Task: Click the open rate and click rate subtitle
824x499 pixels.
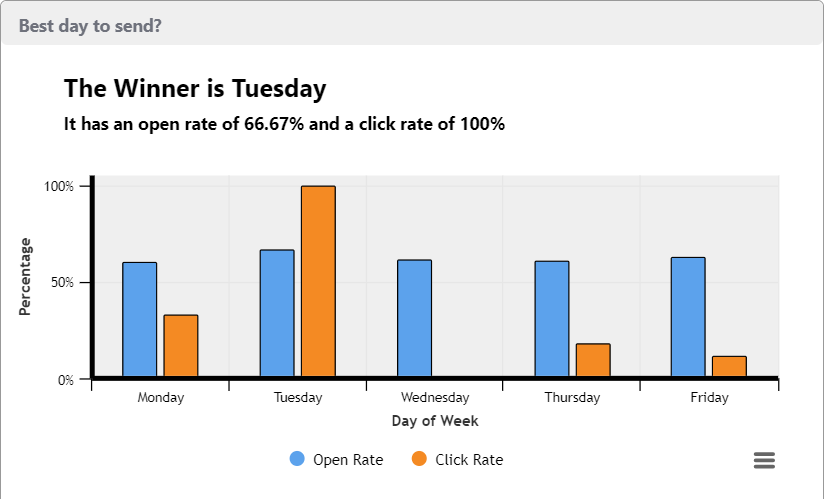Action: click(x=284, y=125)
